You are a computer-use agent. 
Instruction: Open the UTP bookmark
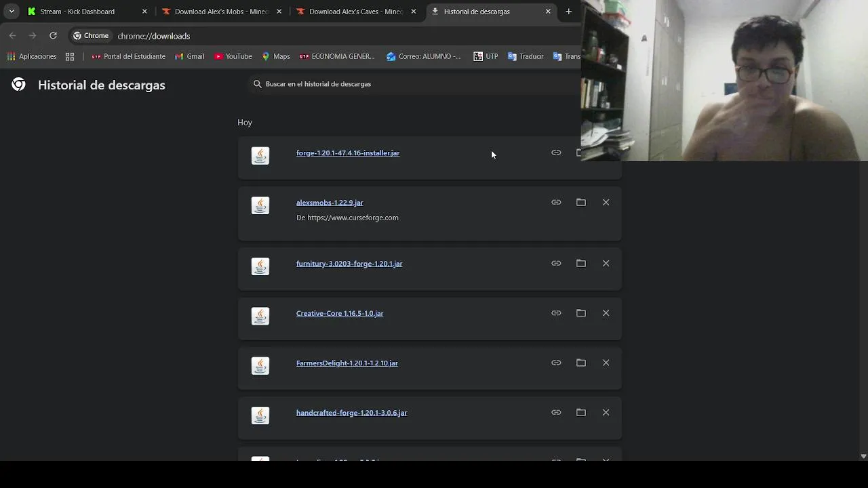486,56
